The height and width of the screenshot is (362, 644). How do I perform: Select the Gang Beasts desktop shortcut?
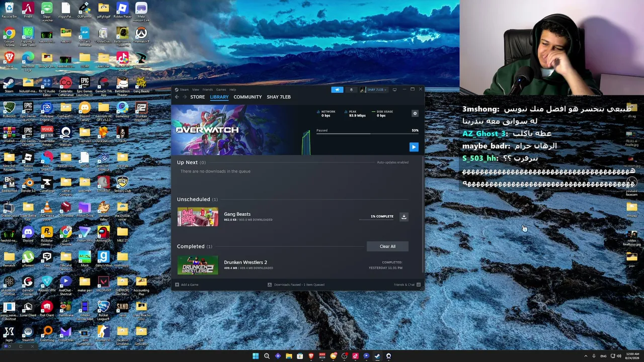coord(141,84)
